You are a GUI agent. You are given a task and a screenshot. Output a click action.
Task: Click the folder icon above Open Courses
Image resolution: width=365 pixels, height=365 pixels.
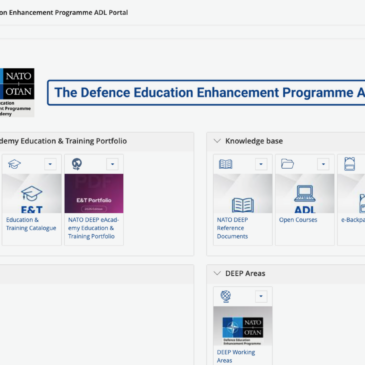pos(287,164)
